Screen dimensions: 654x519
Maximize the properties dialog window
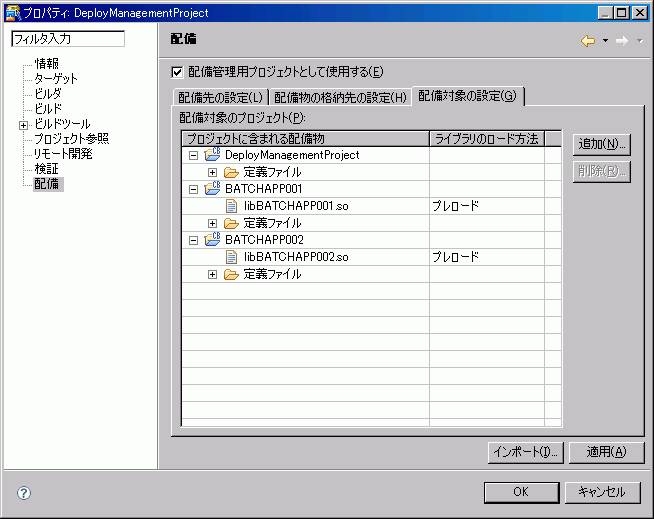point(622,13)
